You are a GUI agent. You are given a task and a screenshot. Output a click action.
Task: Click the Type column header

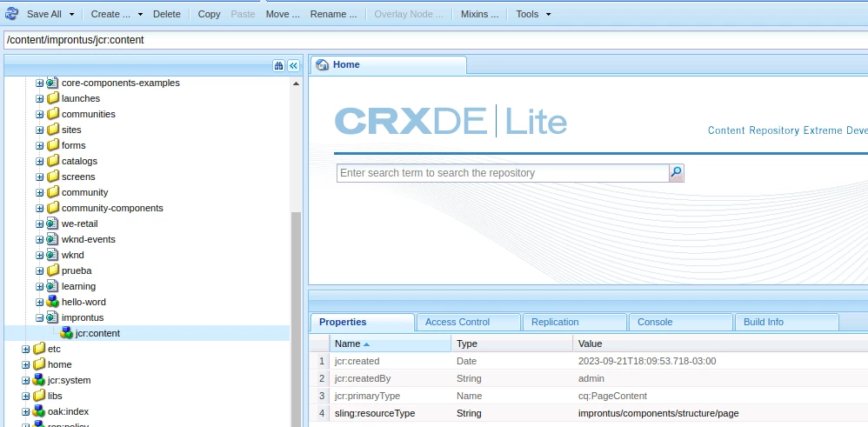click(512, 344)
